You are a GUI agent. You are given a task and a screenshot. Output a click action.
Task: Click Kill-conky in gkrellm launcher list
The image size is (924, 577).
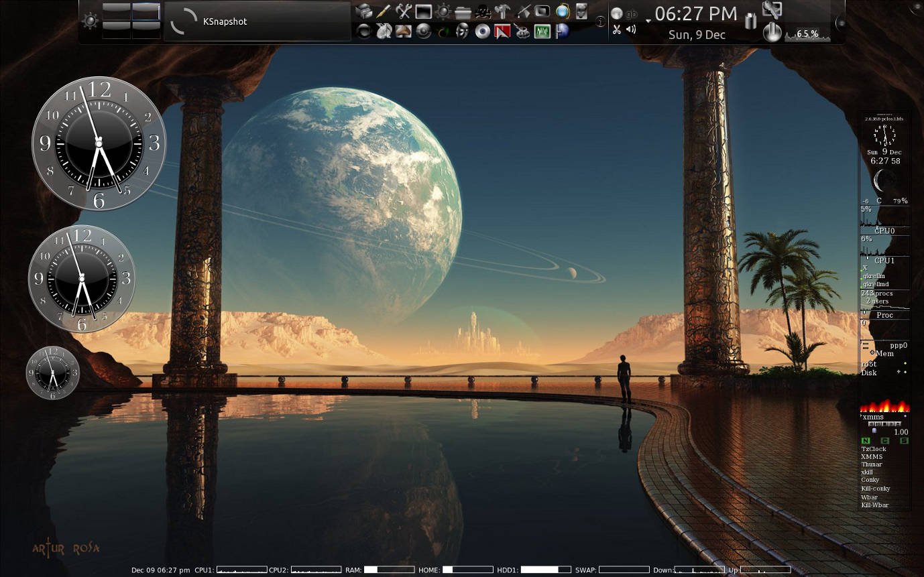pyautogui.click(x=876, y=489)
